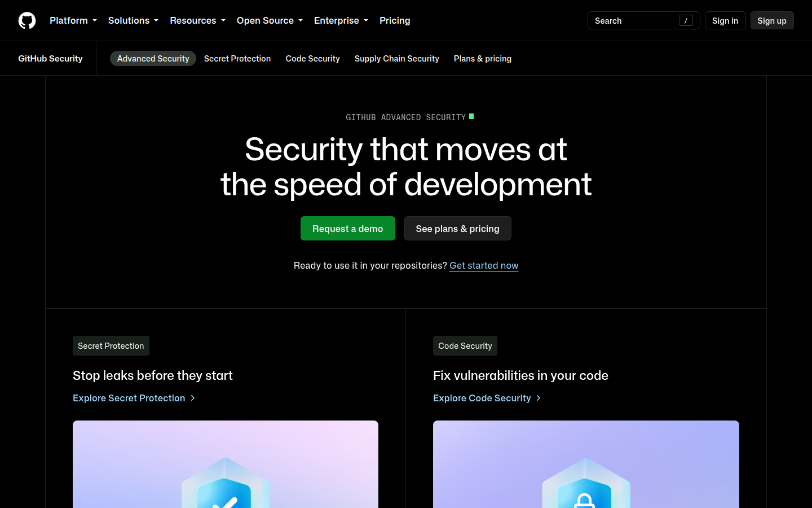
Task: Focus the Search input field
Action: click(x=643, y=20)
